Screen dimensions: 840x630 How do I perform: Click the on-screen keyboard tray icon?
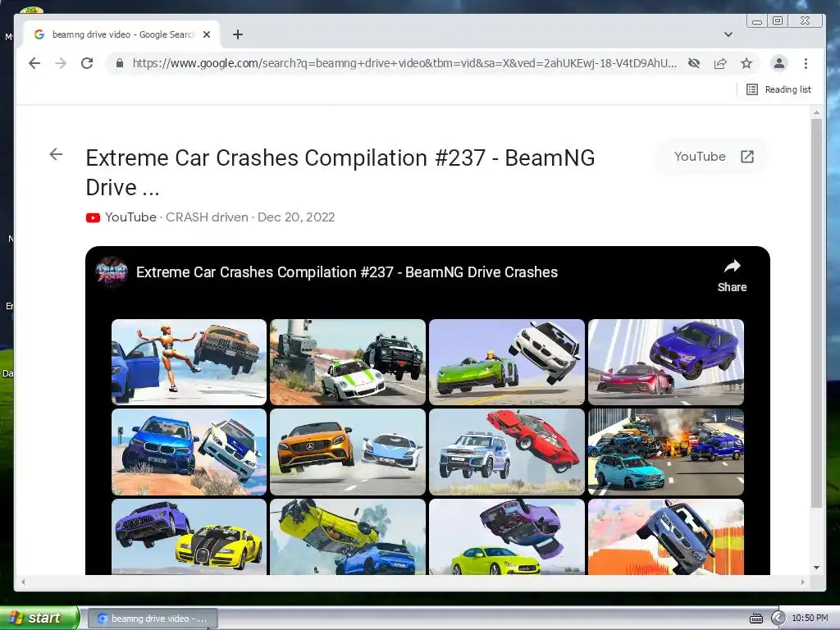756,619
